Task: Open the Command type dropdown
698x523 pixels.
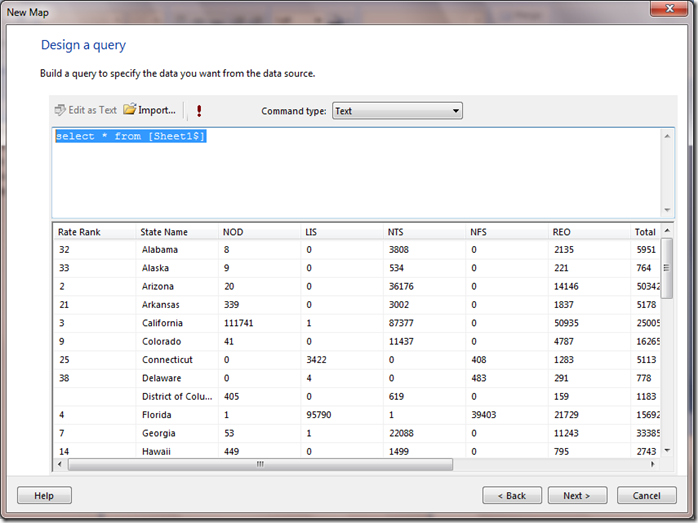Action: click(x=397, y=111)
